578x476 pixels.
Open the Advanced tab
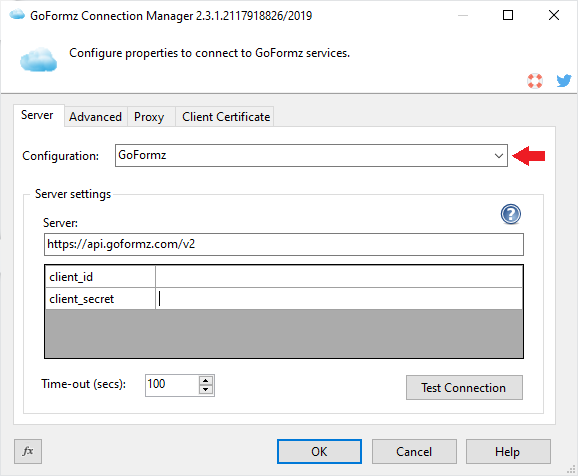click(95, 117)
